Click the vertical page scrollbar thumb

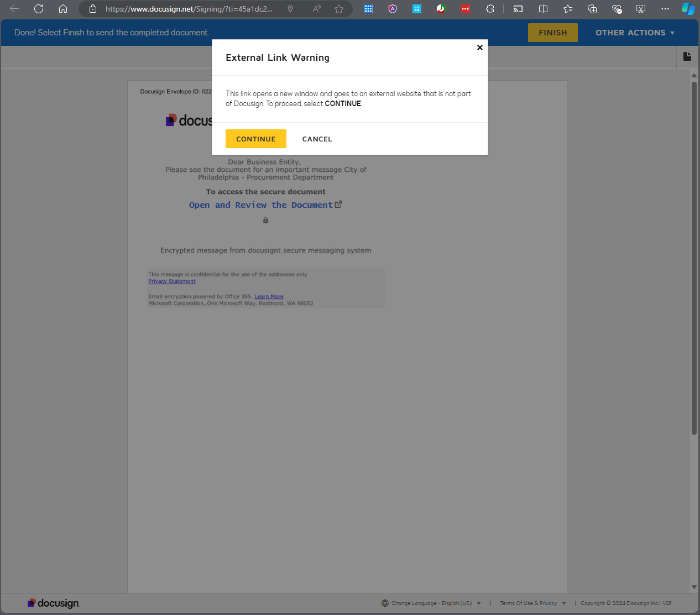tap(694, 259)
